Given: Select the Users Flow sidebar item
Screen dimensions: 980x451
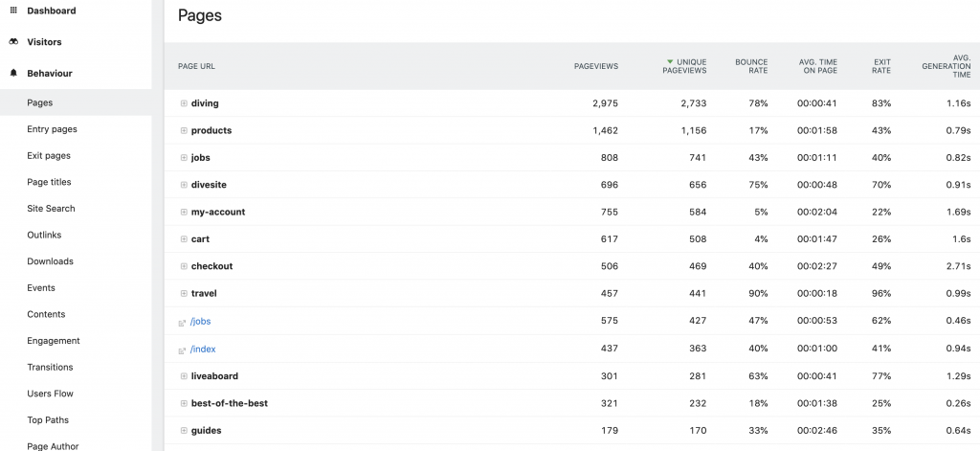Looking at the screenshot, I should click(x=50, y=394).
